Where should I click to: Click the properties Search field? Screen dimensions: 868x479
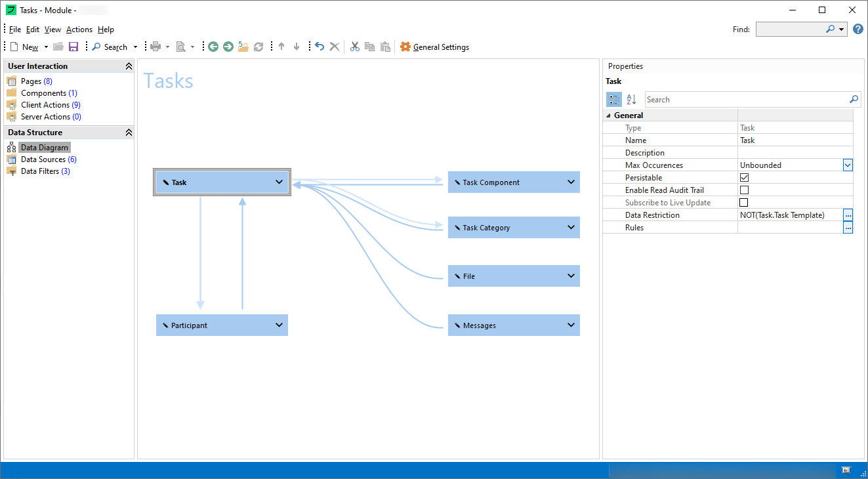(747, 100)
